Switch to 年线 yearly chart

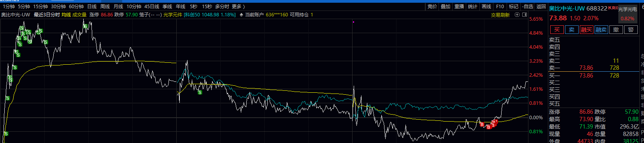181,7
